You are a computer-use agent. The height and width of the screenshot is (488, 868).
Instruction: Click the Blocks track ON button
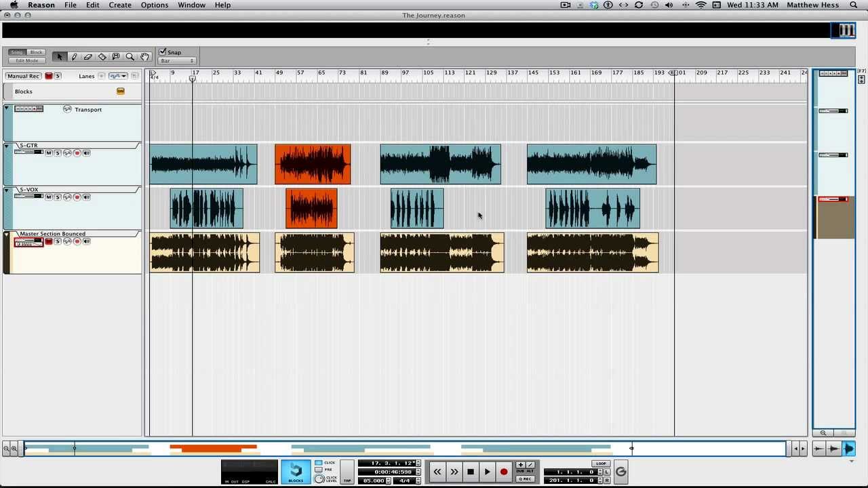tap(121, 91)
